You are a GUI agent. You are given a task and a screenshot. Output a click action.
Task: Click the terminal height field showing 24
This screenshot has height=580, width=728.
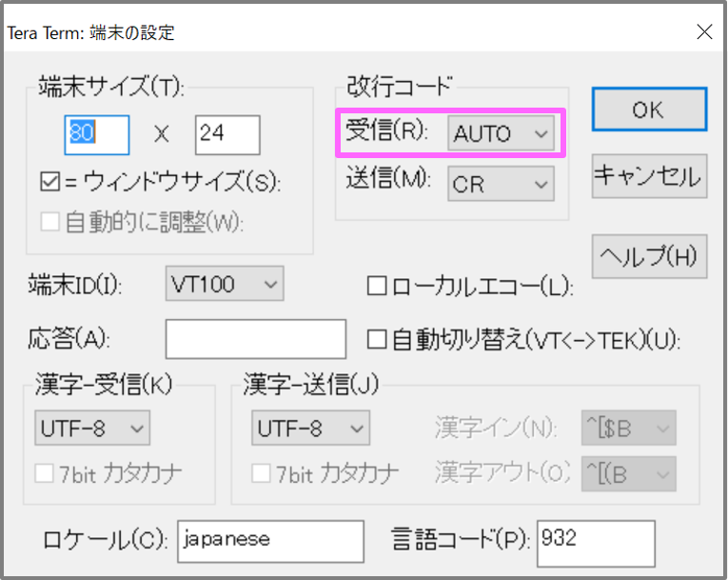227,135
